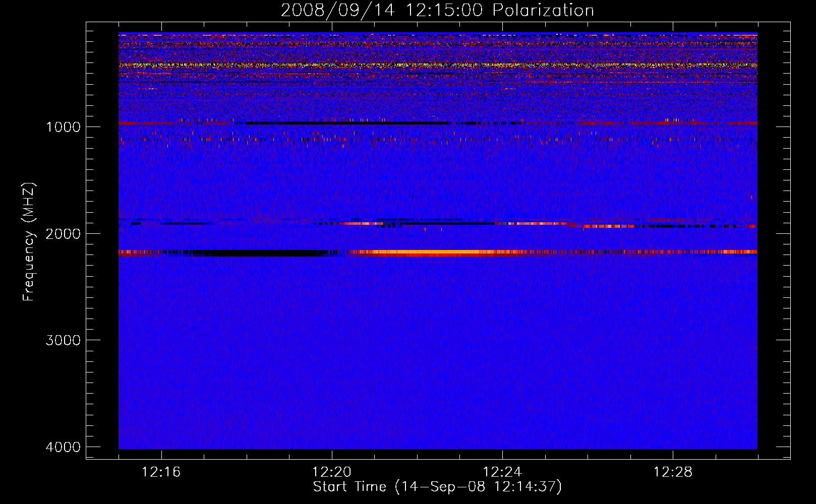The width and height of the screenshot is (816, 504).
Task: Click the 12:28 time tick label
Action: point(673,472)
